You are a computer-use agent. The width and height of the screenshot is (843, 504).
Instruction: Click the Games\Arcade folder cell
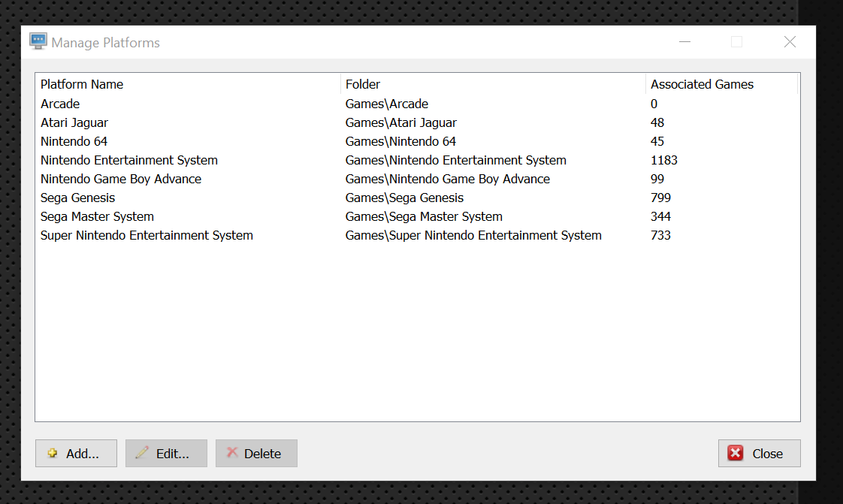click(x=387, y=104)
